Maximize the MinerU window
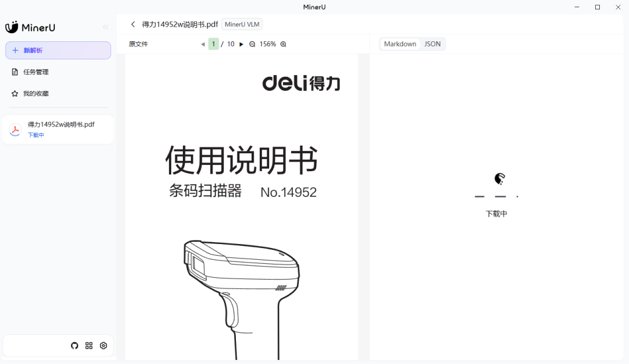Screen dimensions: 629x364 coord(598,7)
